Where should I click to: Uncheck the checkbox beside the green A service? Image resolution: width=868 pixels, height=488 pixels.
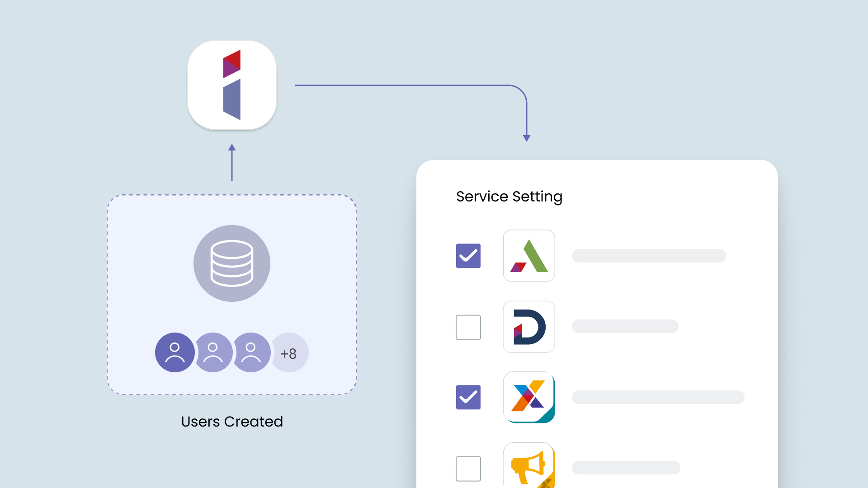(x=468, y=256)
